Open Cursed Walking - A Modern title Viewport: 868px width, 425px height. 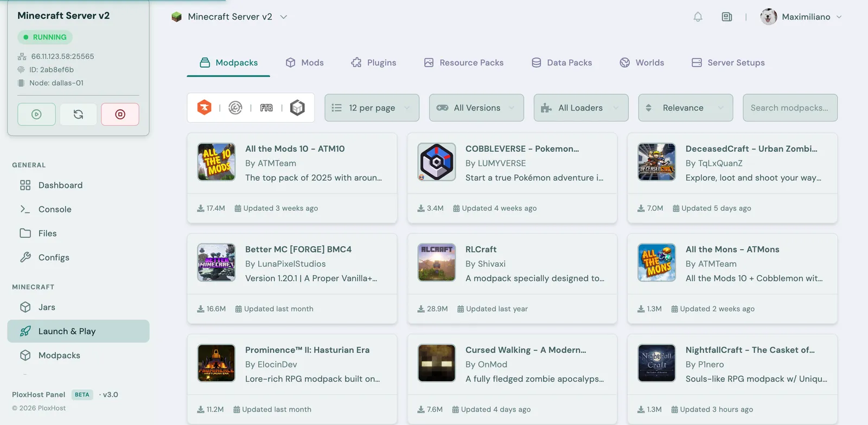pyautogui.click(x=526, y=350)
